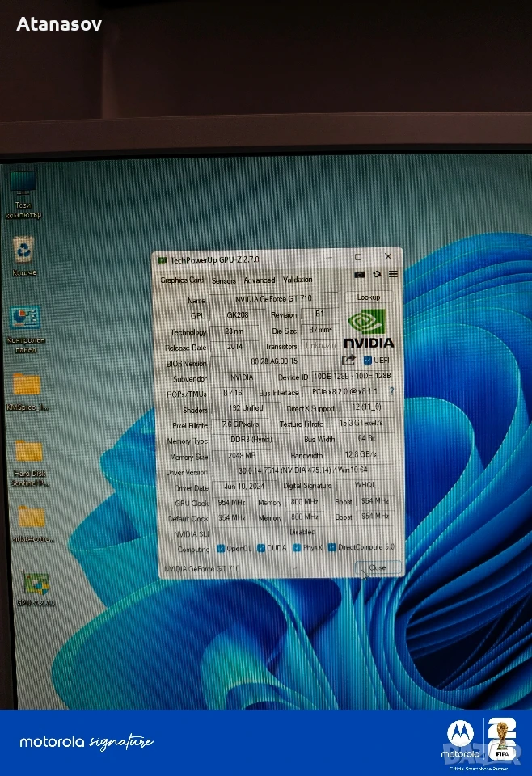Click the Memory Type value DDR3 (Hynix)
The image size is (532, 776).
[251, 440]
